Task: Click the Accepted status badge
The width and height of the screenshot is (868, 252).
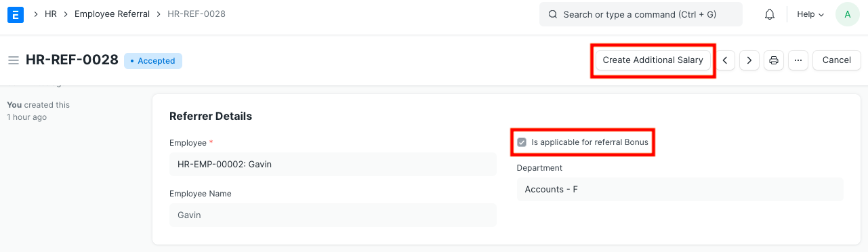Action: (153, 61)
